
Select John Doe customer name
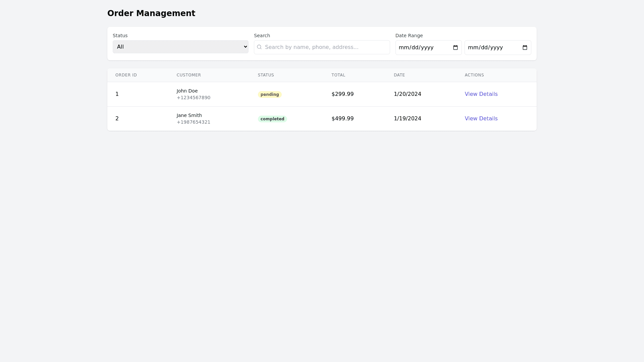187,91
